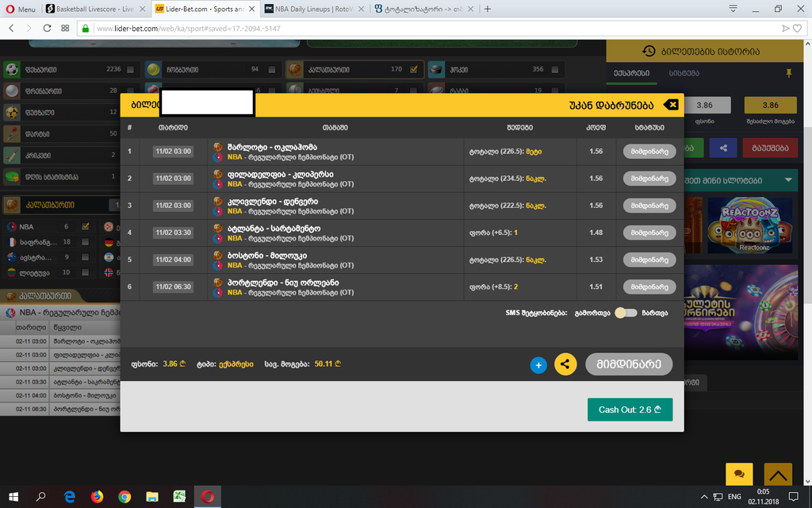812x508 pixels.
Task: Click the darts sport icon with count 50
Action: click(x=12, y=133)
